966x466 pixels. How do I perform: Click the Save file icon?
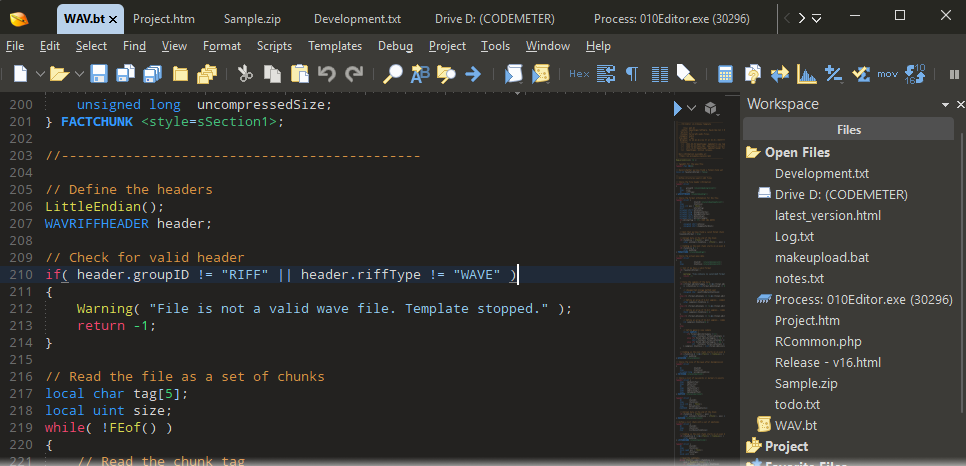click(x=99, y=73)
